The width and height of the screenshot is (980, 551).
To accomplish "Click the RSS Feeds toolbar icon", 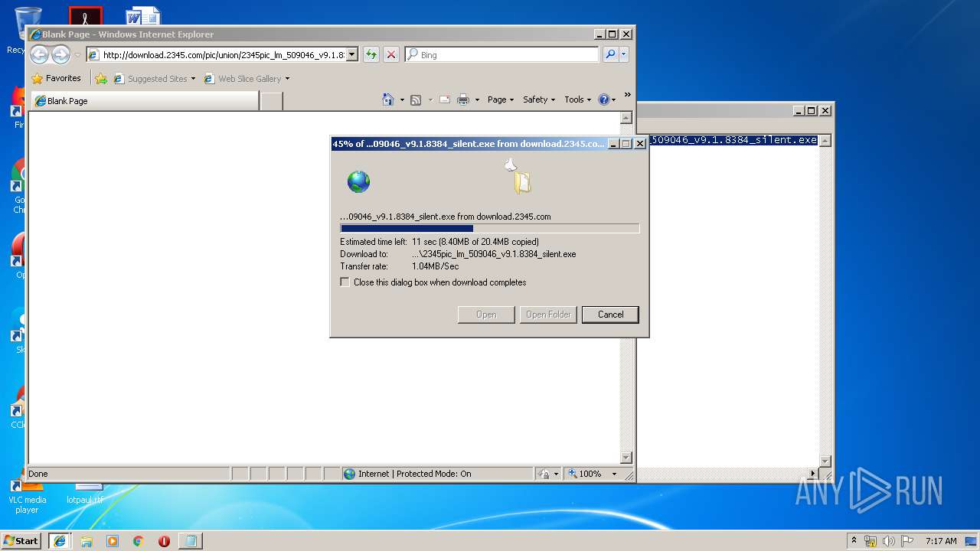I will (x=416, y=99).
